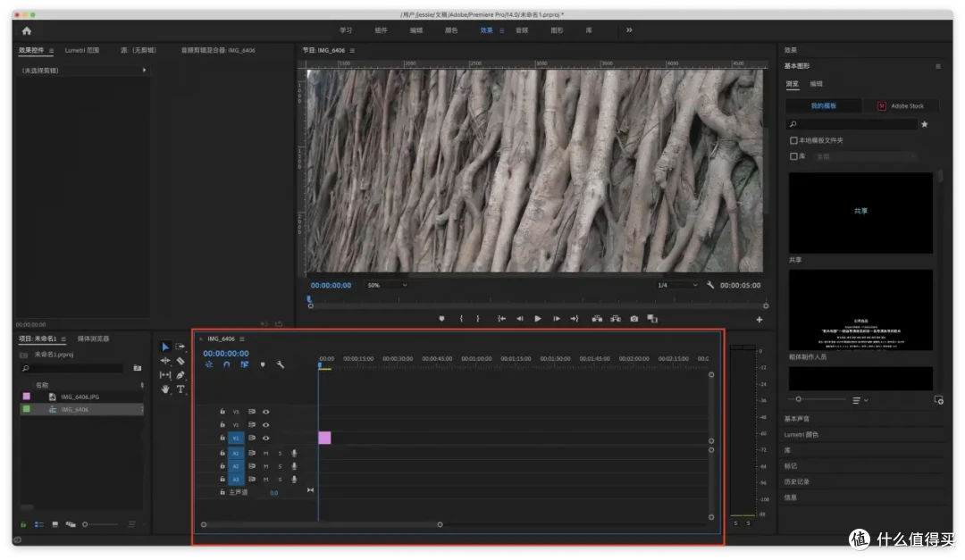Mute the A1 audio track
The width and height of the screenshot is (965, 560).
click(266, 453)
